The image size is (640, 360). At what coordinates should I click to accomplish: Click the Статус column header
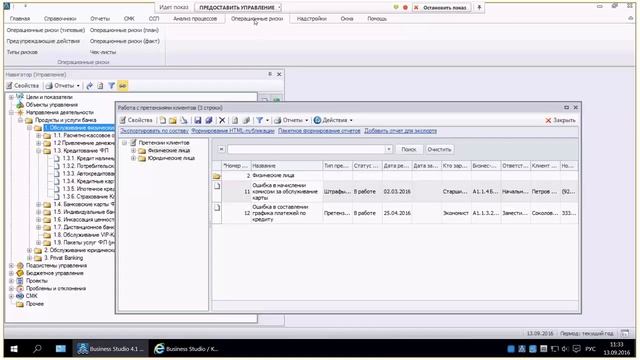tap(367, 166)
